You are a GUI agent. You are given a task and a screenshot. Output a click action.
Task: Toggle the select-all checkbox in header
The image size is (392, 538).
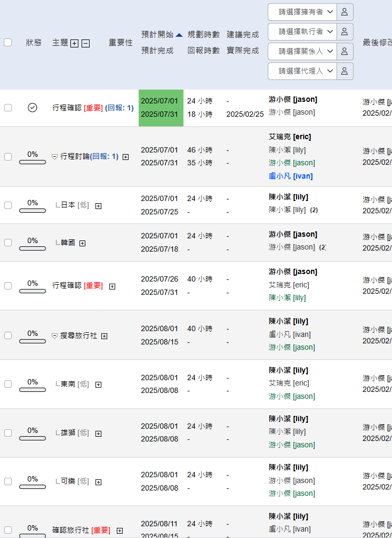pyautogui.click(x=8, y=43)
